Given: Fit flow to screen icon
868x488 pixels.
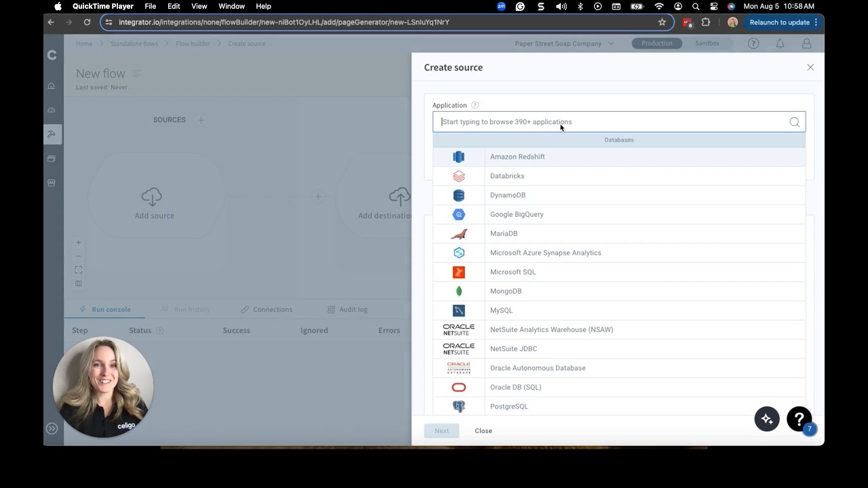Looking at the screenshot, I should click(x=79, y=270).
